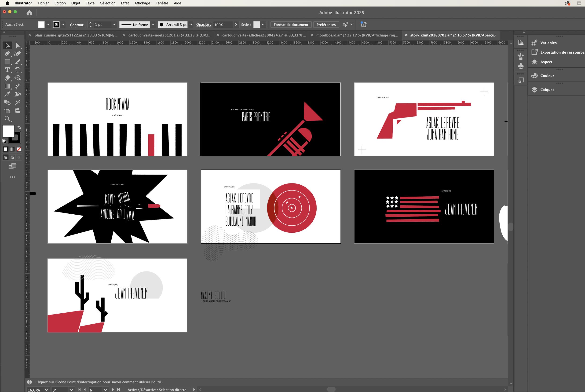Pick the Eyedropper tool

[7, 94]
